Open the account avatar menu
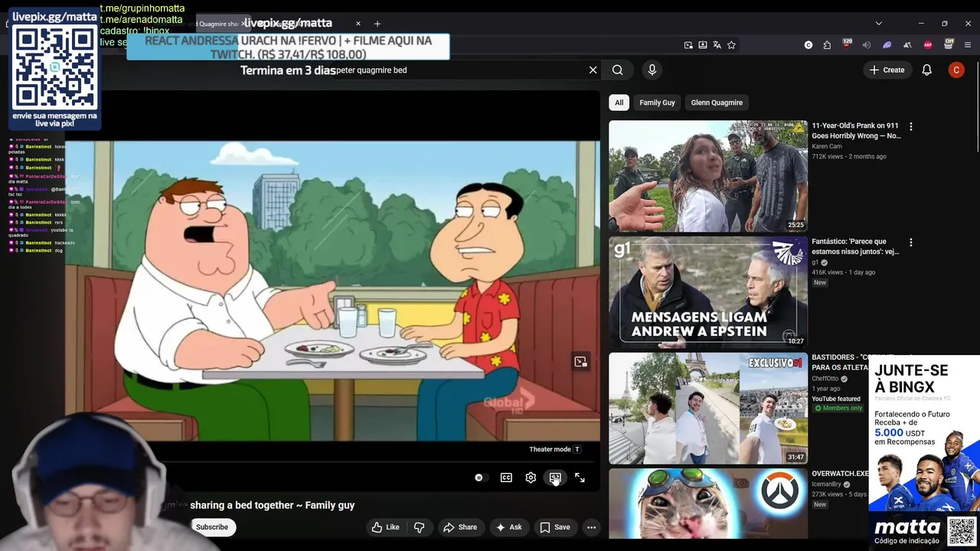This screenshot has width=980, height=551. (x=956, y=70)
